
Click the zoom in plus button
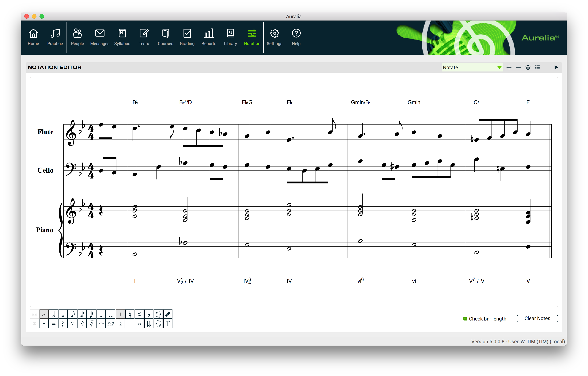509,67
